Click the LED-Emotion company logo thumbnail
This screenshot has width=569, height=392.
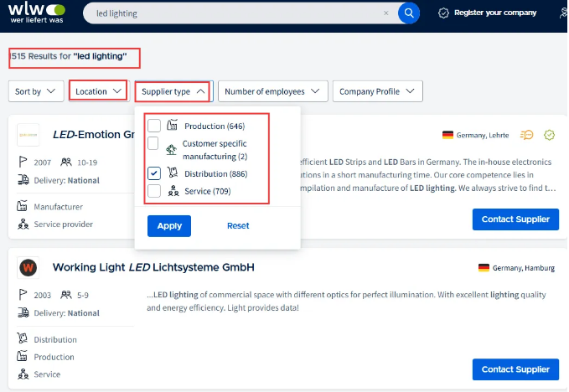28,135
